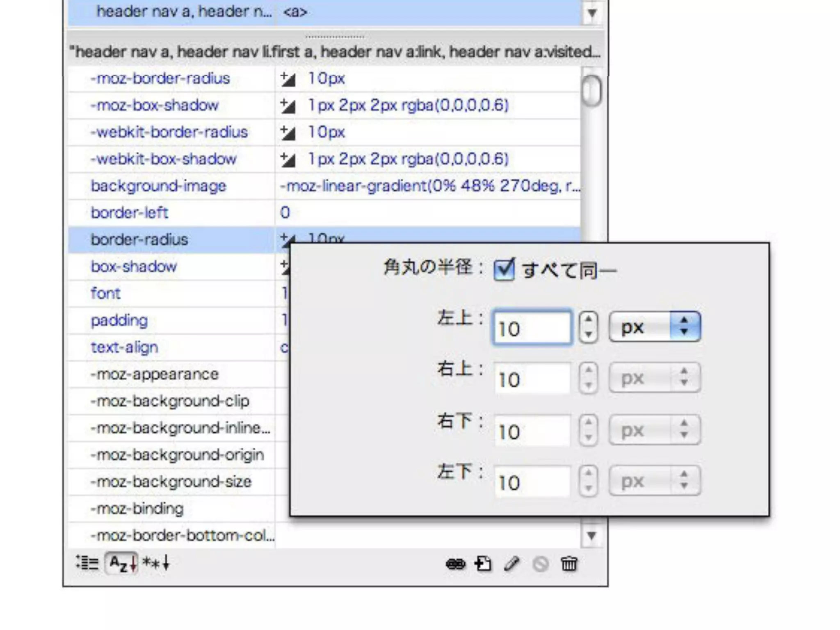Image resolution: width=840 pixels, height=630 pixels.
Task: Click the delete CSS rule trash icon
Action: pos(569,564)
